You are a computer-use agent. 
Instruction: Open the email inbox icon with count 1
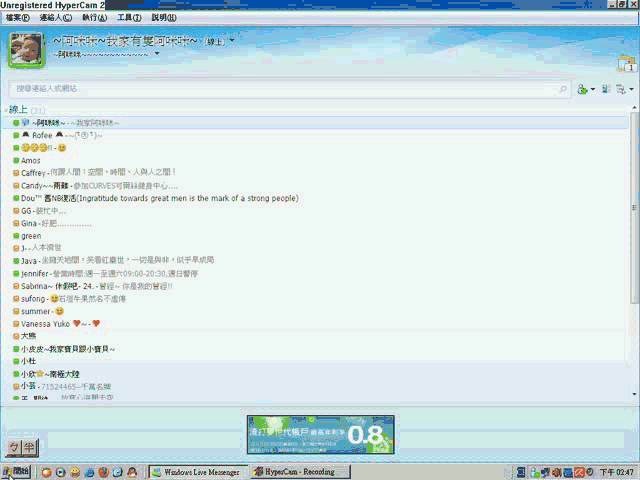tap(627, 64)
